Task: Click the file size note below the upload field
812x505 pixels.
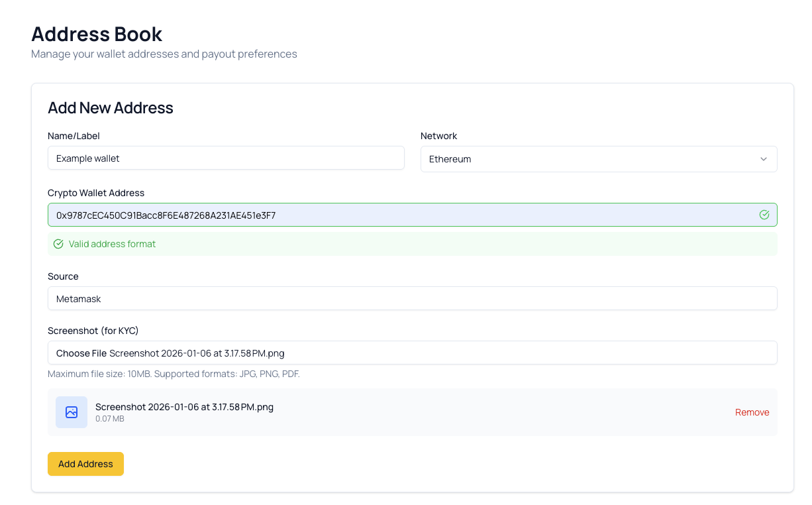Action: [x=174, y=374]
